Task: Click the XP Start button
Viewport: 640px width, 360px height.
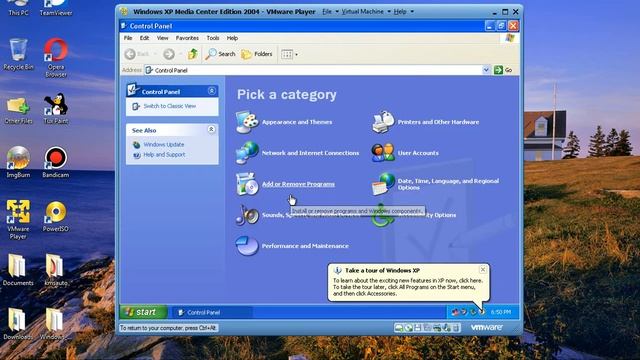Action: pos(143,312)
